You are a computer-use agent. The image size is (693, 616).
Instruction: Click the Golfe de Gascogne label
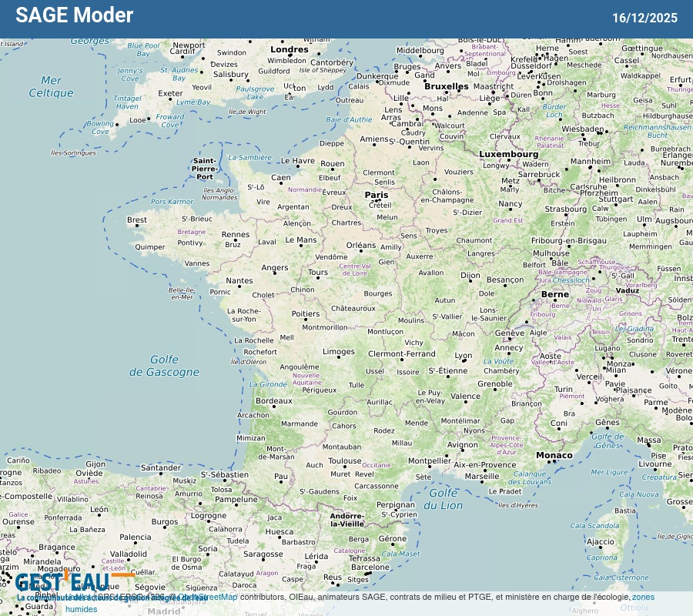(x=164, y=366)
